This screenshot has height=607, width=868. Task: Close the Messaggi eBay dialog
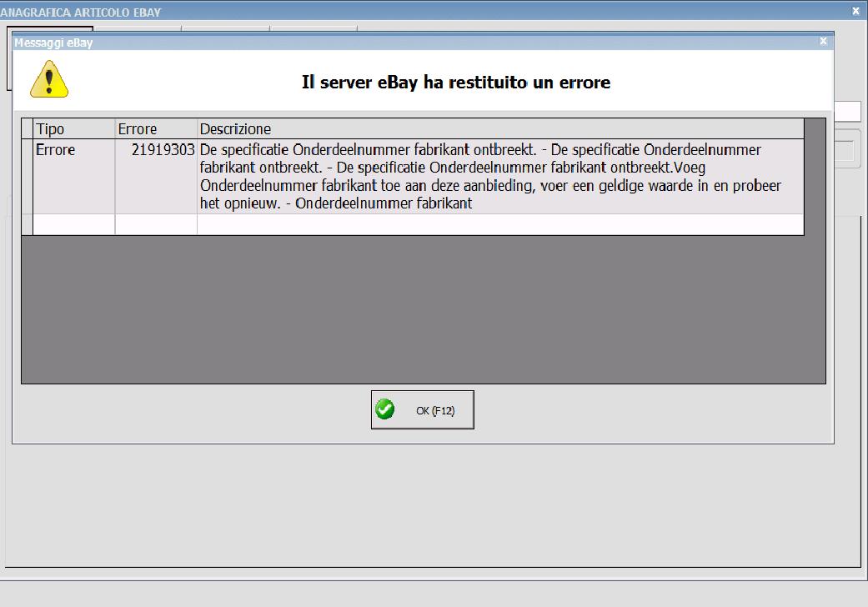823,41
